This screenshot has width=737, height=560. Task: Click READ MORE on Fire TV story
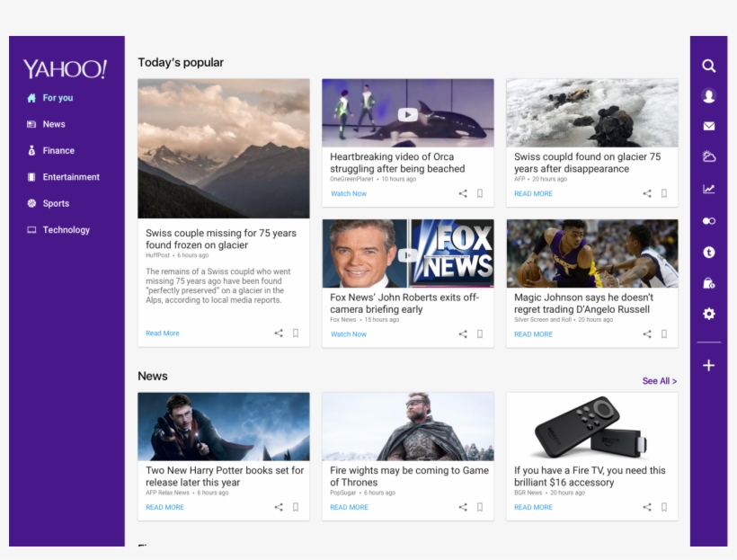pos(534,507)
